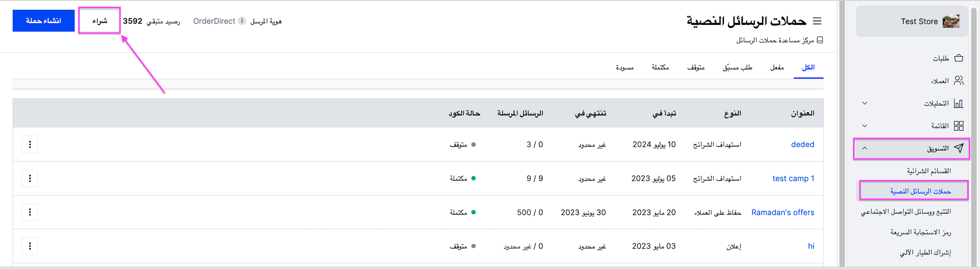Click the شراء purchase button
This screenshot has height=269, width=980.
(x=99, y=21)
